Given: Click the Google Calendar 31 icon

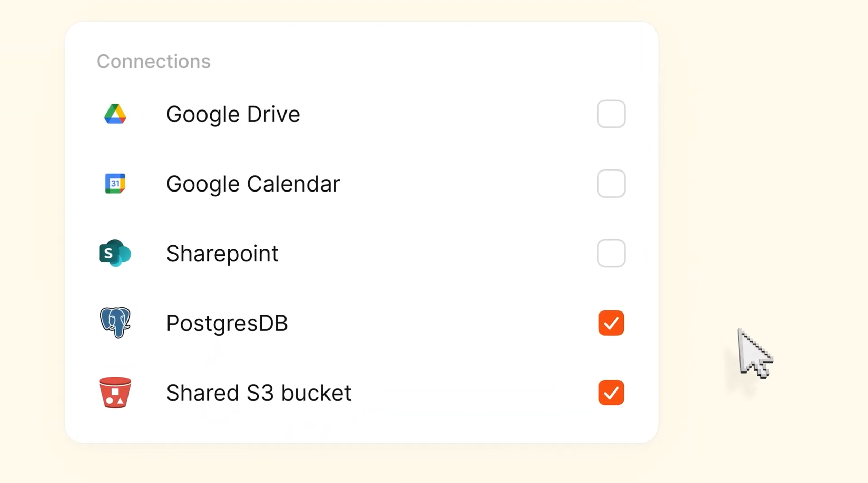Looking at the screenshot, I should 115,183.
